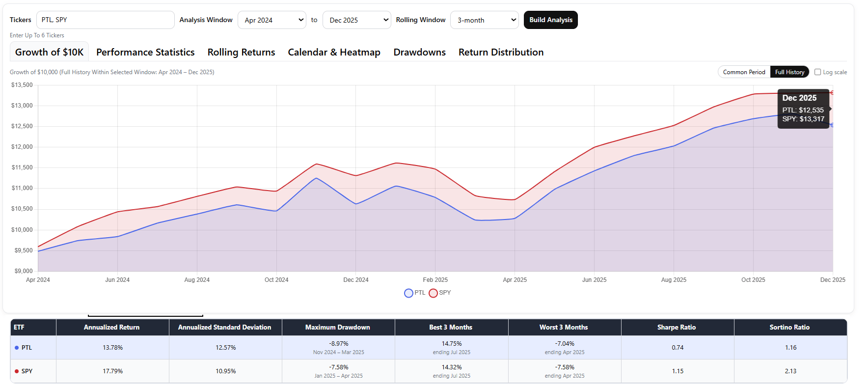View the Return Distribution tab
The height and width of the screenshot is (387, 868).
pos(501,52)
